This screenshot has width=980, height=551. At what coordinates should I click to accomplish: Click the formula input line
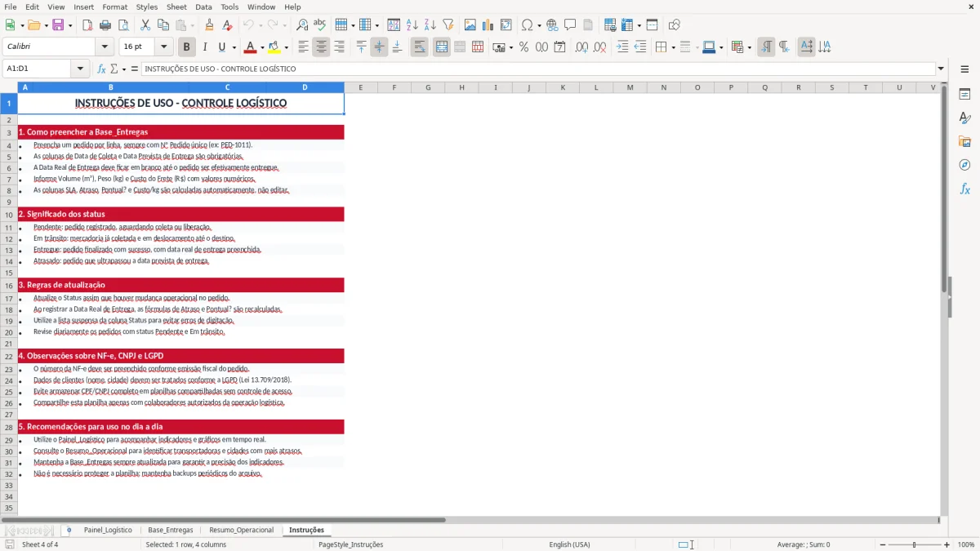coord(538,69)
